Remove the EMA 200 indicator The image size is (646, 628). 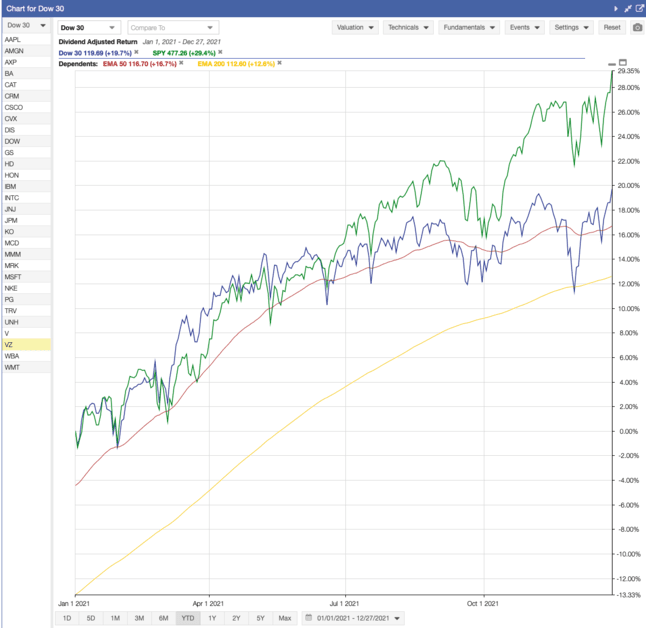pyautogui.click(x=280, y=63)
